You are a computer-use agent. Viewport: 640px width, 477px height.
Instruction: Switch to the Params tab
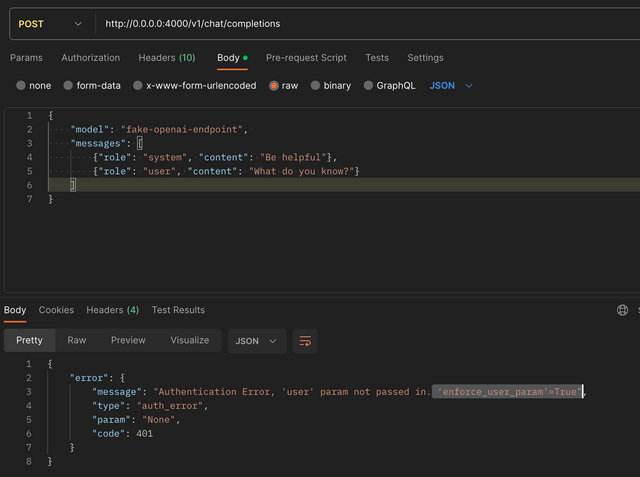27,58
